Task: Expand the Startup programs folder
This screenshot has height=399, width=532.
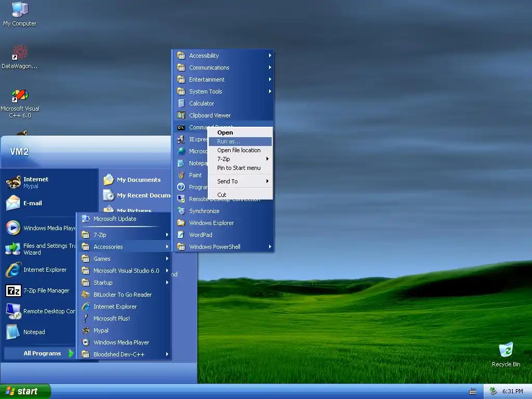Action: coord(124,283)
